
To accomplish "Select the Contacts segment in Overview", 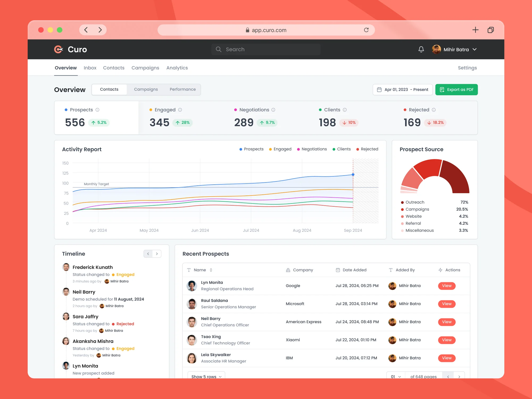I will [x=109, y=89].
